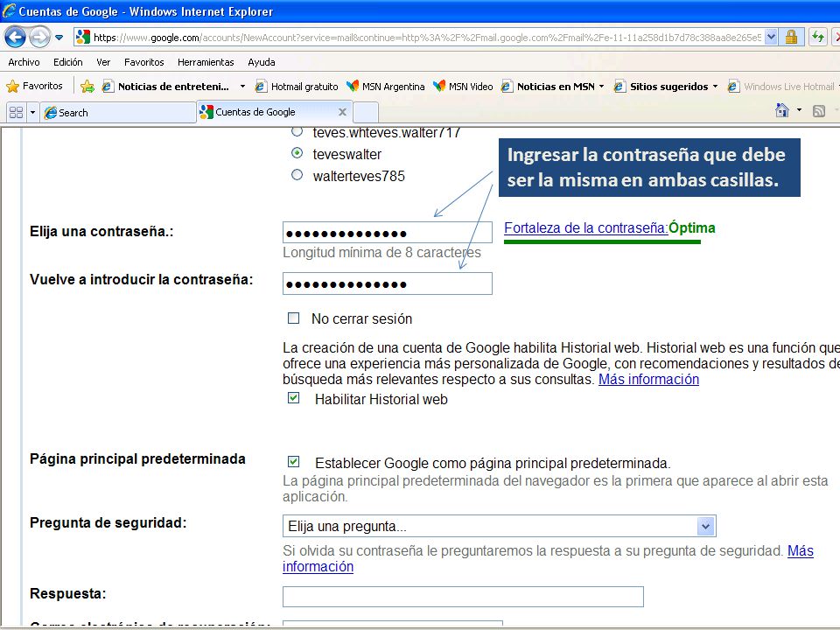Click the URL in the address bar
The width and height of the screenshot is (840, 630).
coord(427,38)
